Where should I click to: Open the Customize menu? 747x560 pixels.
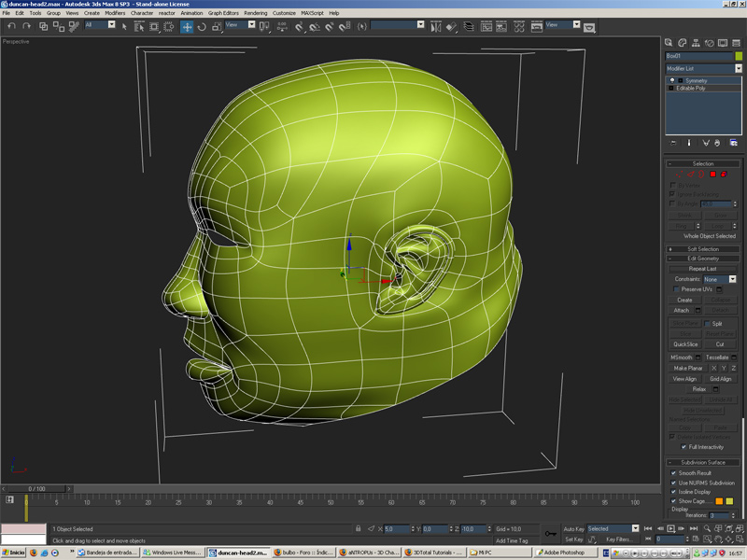284,13
